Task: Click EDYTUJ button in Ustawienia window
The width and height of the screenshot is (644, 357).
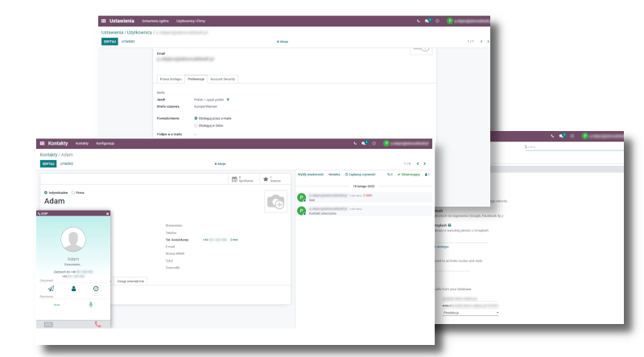Action: (109, 42)
